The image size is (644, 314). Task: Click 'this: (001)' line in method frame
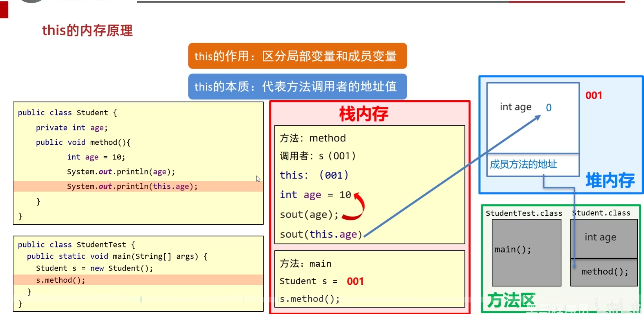[x=314, y=175]
